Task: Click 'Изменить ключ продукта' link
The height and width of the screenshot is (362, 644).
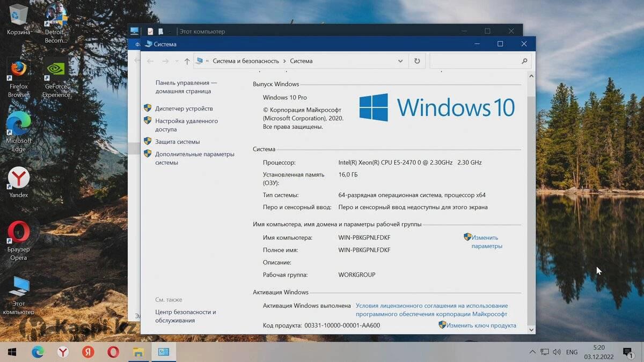Action: (x=481, y=326)
